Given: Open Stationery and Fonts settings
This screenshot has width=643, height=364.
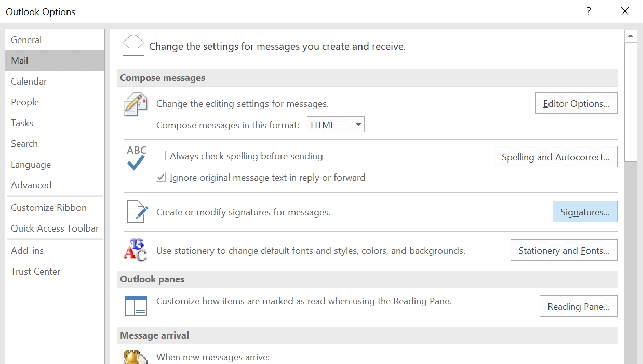Looking at the screenshot, I should pyautogui.click(x=564, y=250).
